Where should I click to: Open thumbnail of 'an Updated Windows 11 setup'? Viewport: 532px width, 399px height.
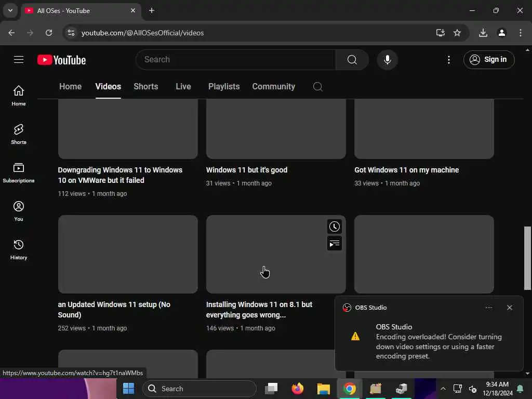tap(128, 254)
